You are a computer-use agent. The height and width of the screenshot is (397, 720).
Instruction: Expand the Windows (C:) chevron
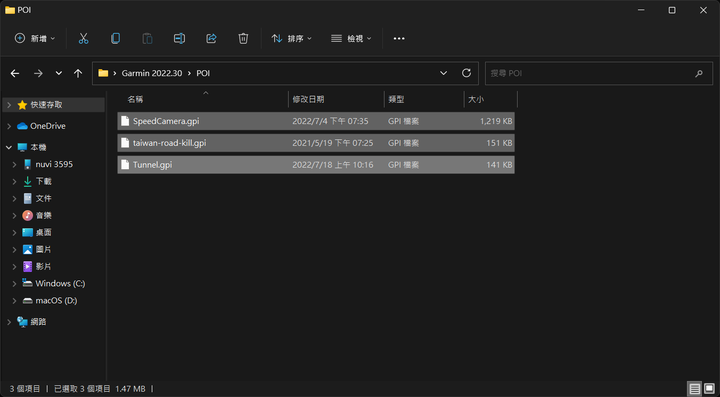pos(15,284)
